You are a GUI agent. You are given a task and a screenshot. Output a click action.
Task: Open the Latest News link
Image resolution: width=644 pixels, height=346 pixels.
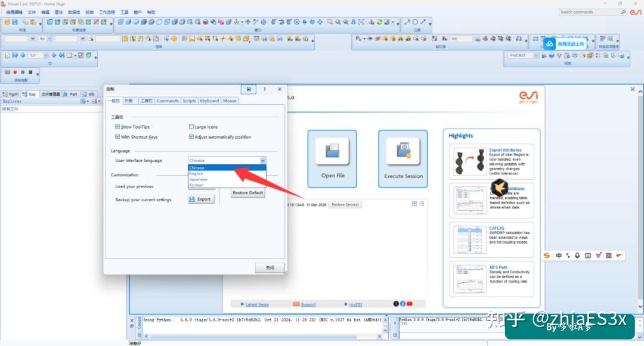click(257, 304)
